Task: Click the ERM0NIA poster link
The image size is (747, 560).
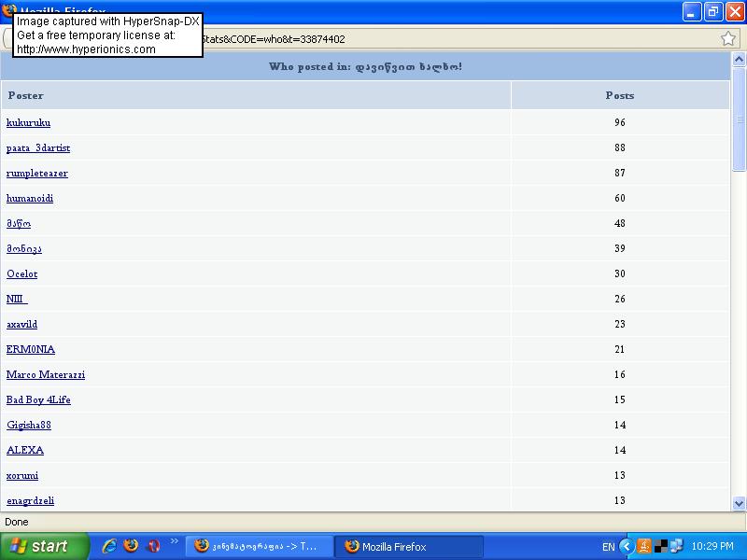Action: [31, 350]
